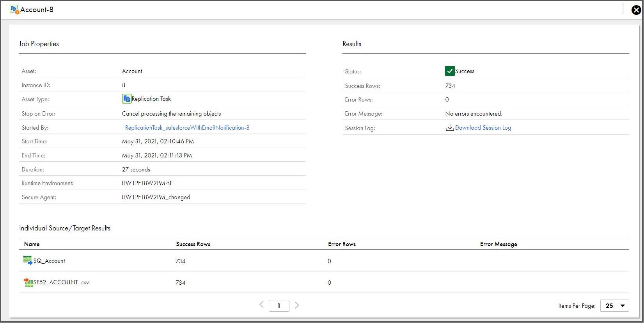Viewport: 644px width, 323px height.
Task: Click the Instance ID value 8
Action: click(124, 85)
